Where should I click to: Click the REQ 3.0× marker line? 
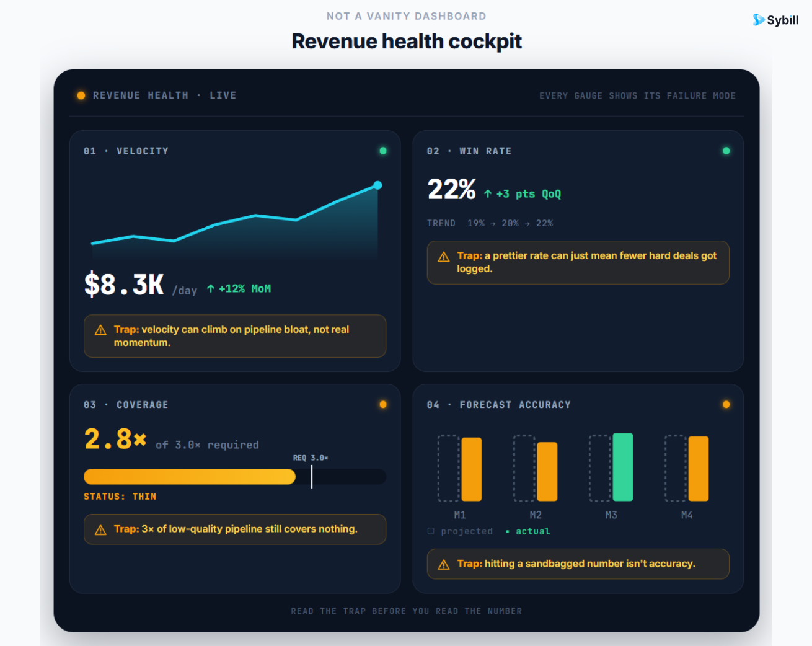(x=311, y=477)
